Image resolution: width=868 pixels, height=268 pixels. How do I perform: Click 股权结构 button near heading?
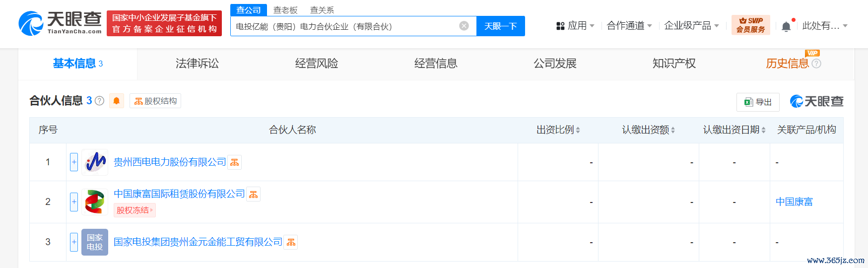(x=155, y=101)
